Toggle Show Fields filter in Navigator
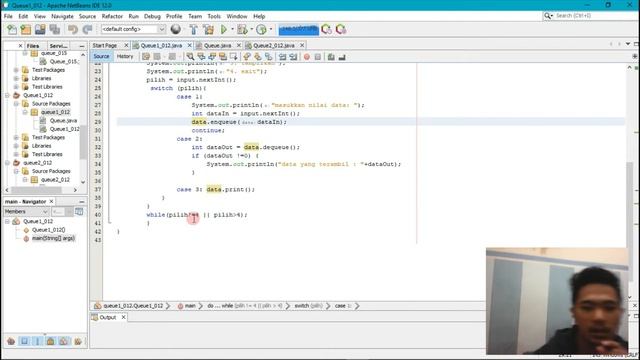 pyautogui.click(x=24, y=341)
